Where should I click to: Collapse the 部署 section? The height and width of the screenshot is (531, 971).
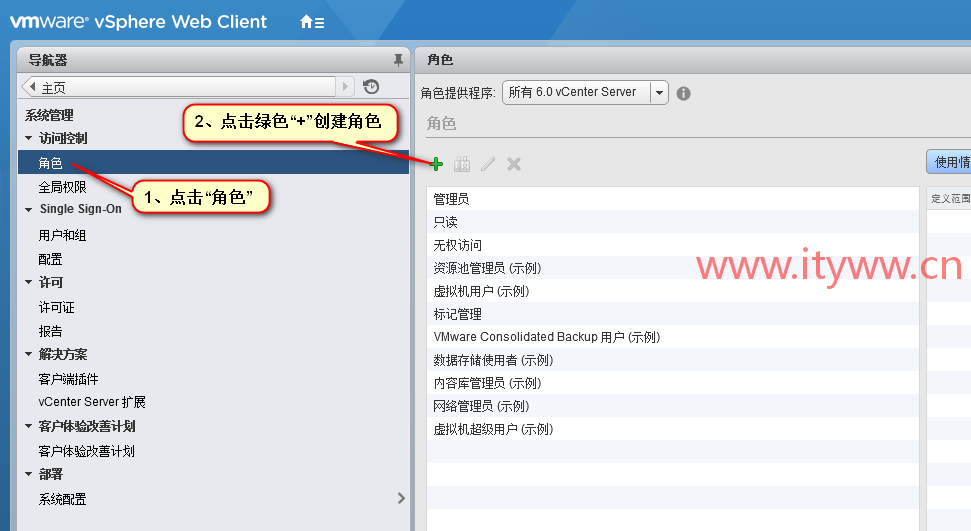[x=28, y=475]
